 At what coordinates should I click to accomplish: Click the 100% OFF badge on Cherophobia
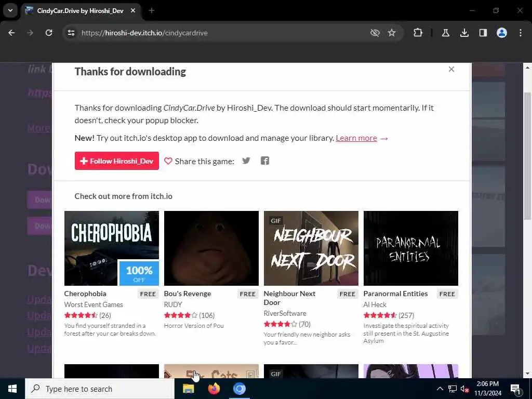point(139,273)
